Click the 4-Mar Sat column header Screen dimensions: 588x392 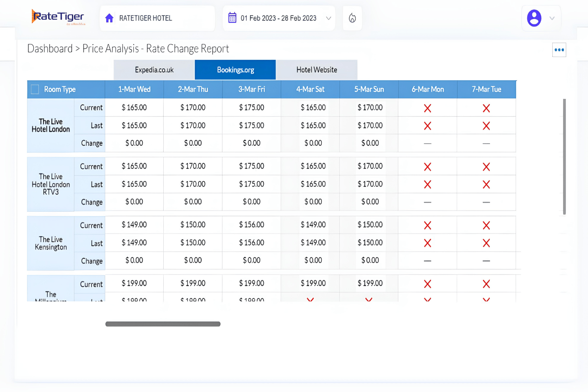pyautogui.click(x=310, y=89)
